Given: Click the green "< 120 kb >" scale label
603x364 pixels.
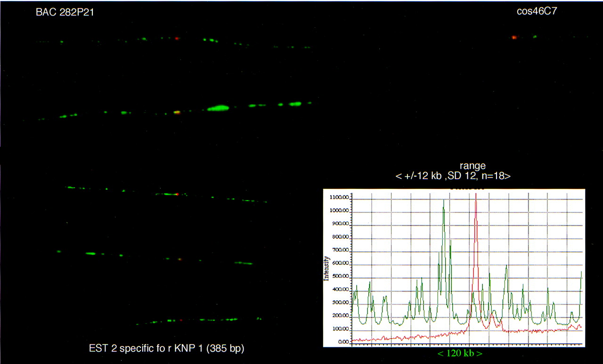Looking at the screenshot, I should pyautogui.click(x=460, y=353).
